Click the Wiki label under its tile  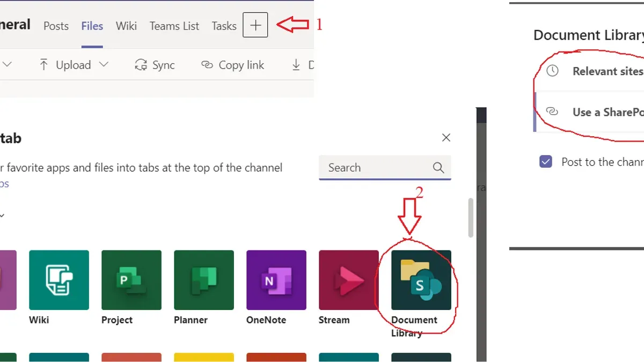(39, 320)
